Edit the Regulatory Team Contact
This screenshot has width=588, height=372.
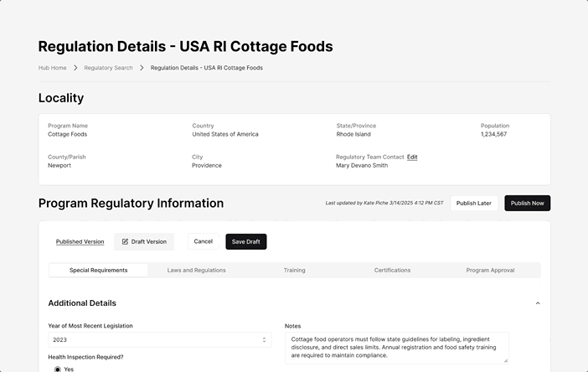click(412, 157)
